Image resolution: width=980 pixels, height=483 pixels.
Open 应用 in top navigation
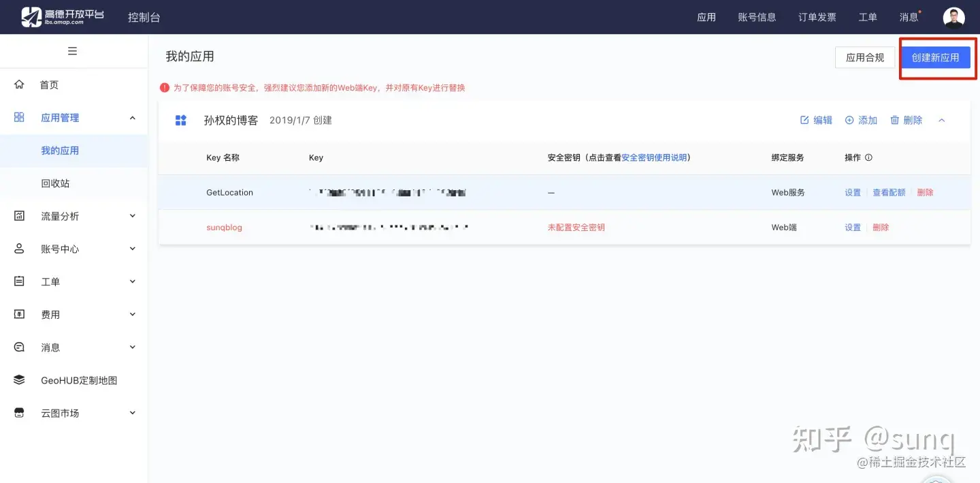coord(706,17)
